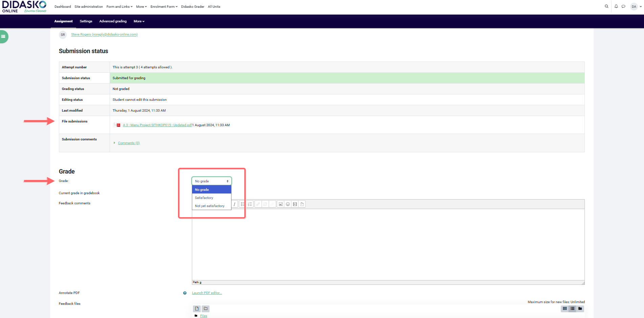The width and height of the screenshot is (644, 318).
Task: Switch file view to icons grid
Action: (x=564, y=309)
